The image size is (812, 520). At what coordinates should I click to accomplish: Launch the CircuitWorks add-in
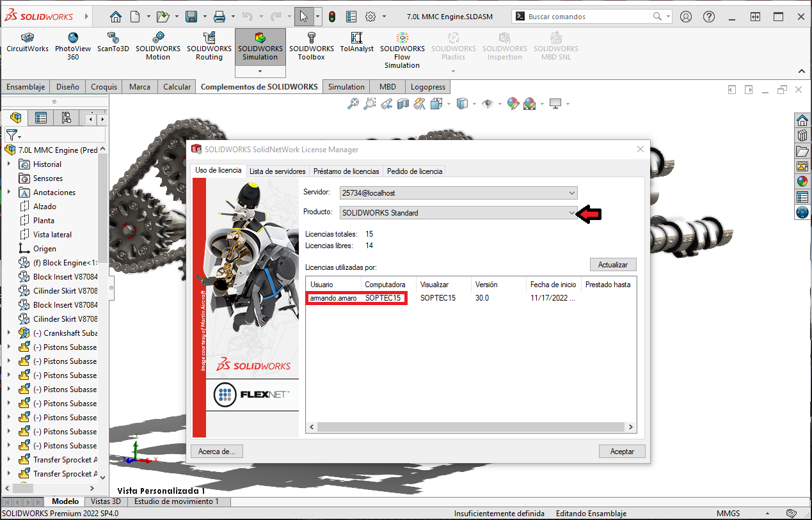click(x=28, y=43)
